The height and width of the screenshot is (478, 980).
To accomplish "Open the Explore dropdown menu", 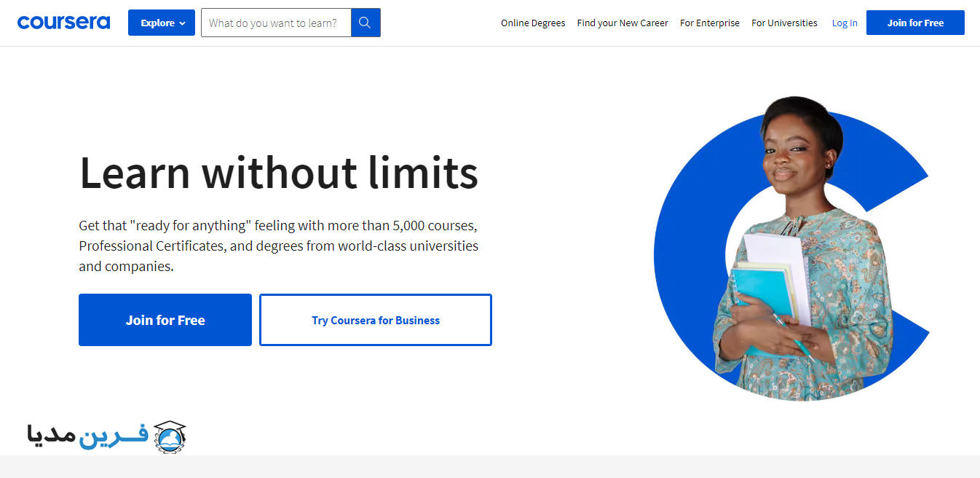I will (162, 23).
